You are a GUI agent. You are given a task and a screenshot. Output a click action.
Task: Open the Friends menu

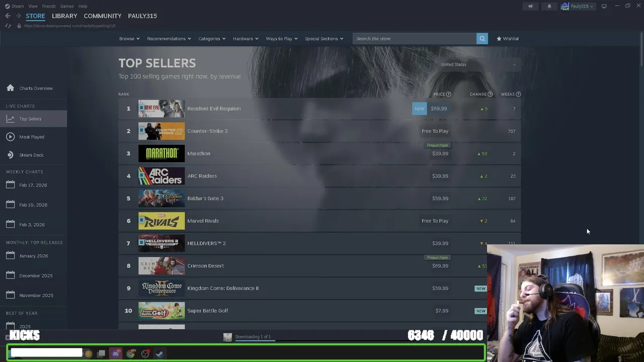point(49,6)
